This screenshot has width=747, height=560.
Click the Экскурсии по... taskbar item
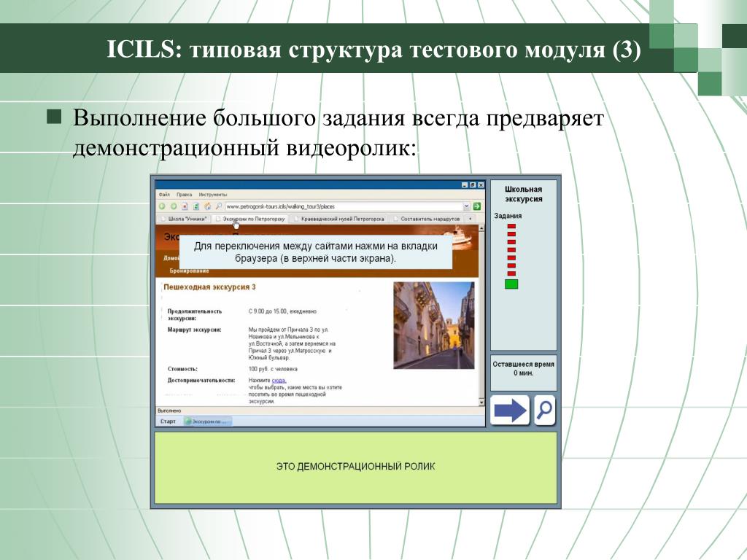pyautogui.click(x=208, y=421)
